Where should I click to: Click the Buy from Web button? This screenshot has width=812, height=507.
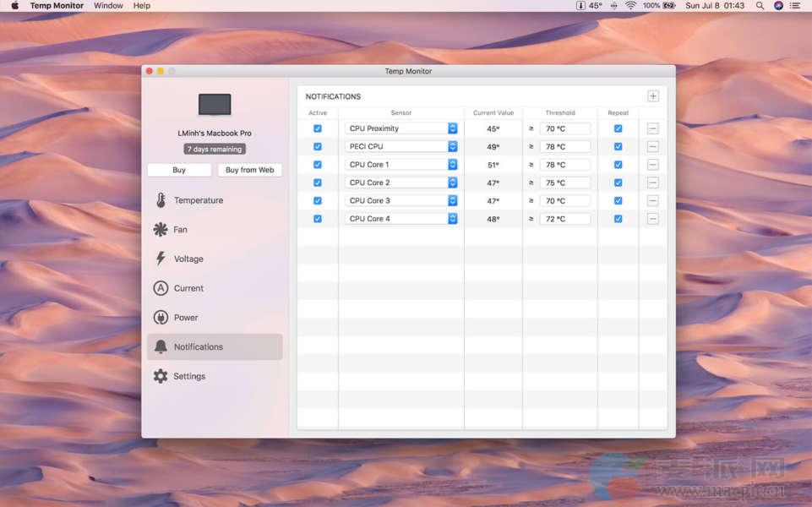(x=249, y=170)
